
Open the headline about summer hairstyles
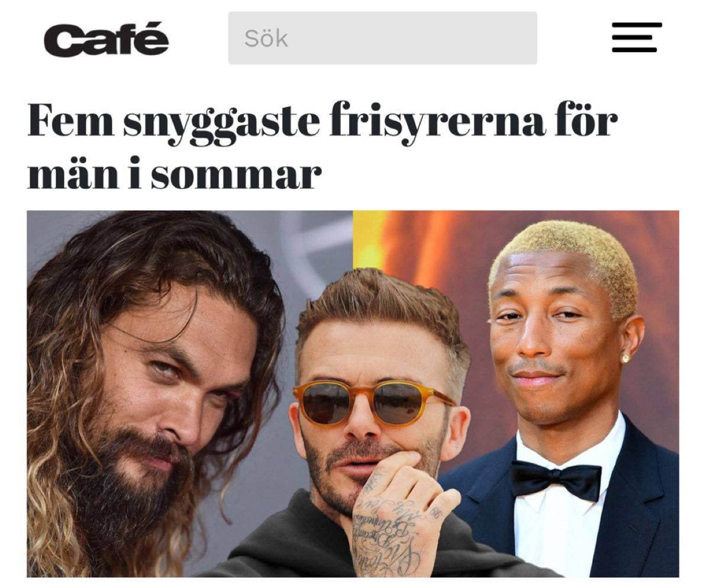tap(322, 146)
